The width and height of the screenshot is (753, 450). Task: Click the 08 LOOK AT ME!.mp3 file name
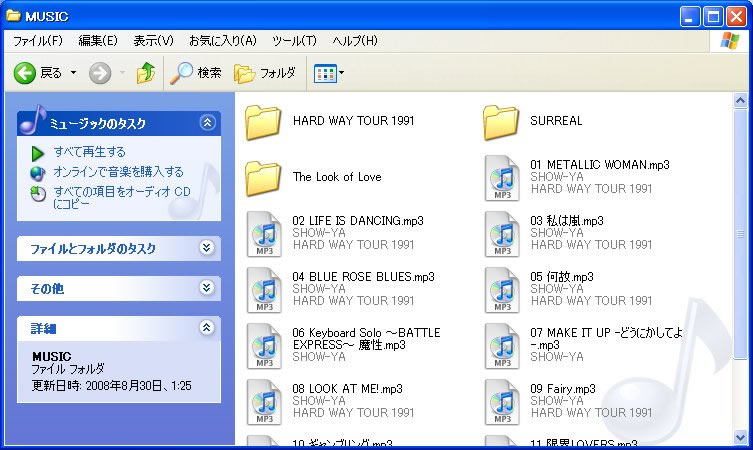point(347,389)
